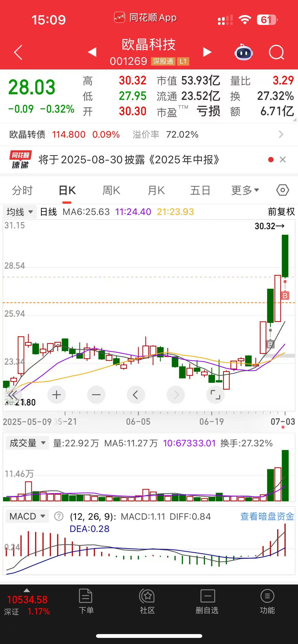Open 社区 community icon
298x644 pixels.
(147, 602)
